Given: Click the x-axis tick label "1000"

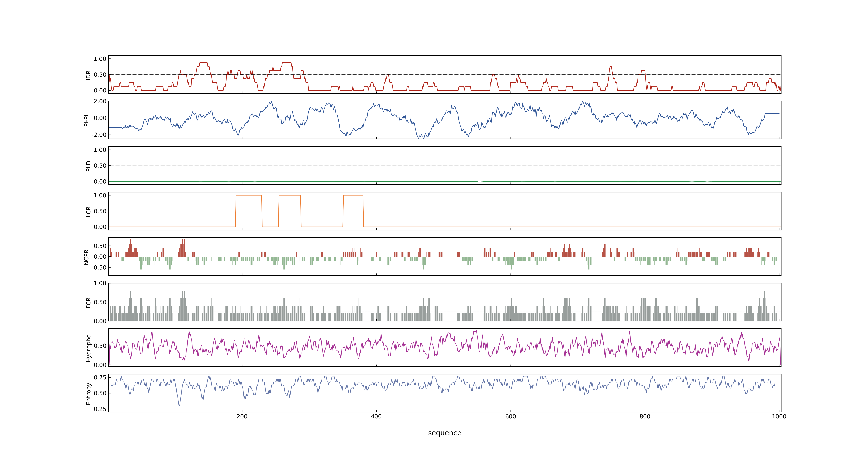Looking at the screenshot, I should pyautogui.click(x=779, y=416).
